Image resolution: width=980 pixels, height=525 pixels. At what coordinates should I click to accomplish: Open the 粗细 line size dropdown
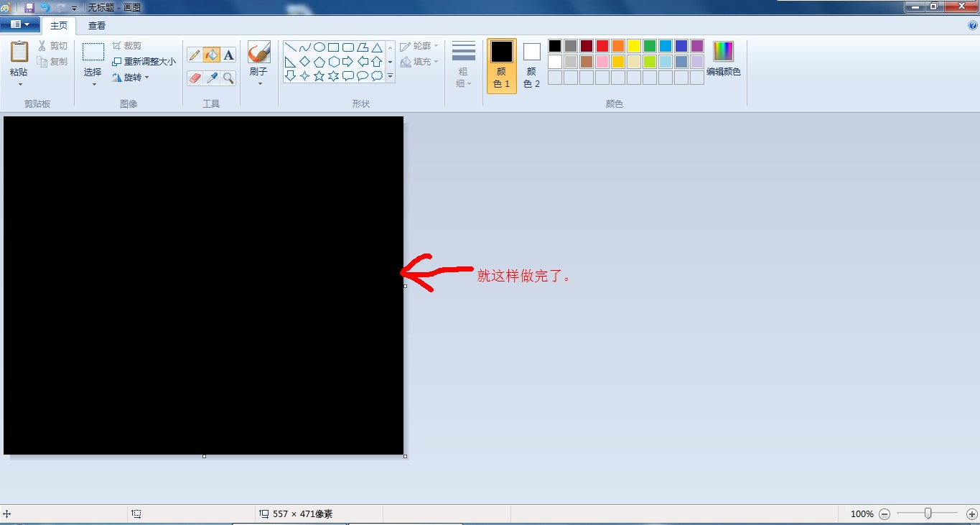[x=464, y=65]
